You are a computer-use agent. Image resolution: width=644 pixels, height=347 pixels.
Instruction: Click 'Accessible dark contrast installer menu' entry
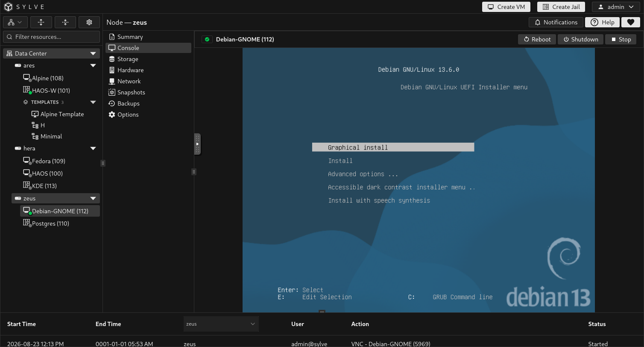pyautogui.click(x=401, y=187)
